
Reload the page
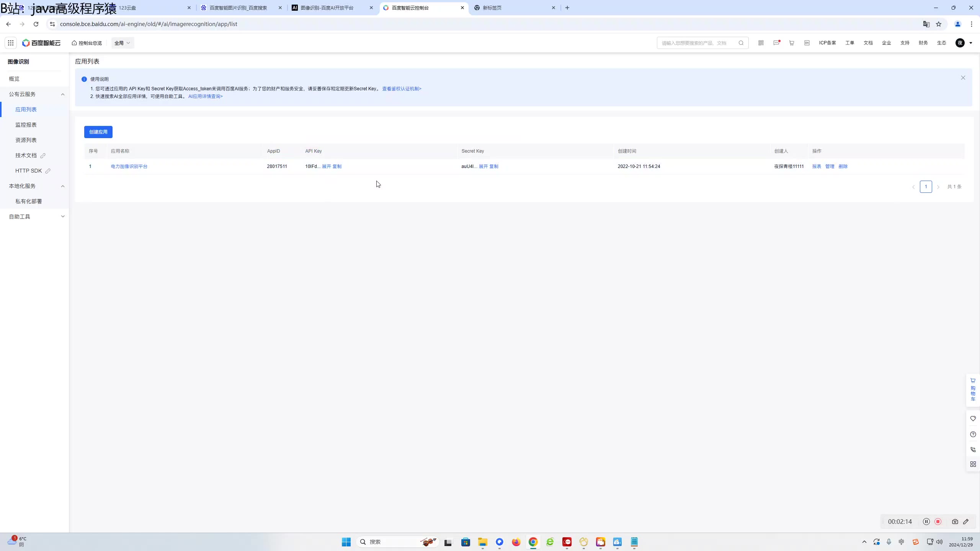point(36,24)
